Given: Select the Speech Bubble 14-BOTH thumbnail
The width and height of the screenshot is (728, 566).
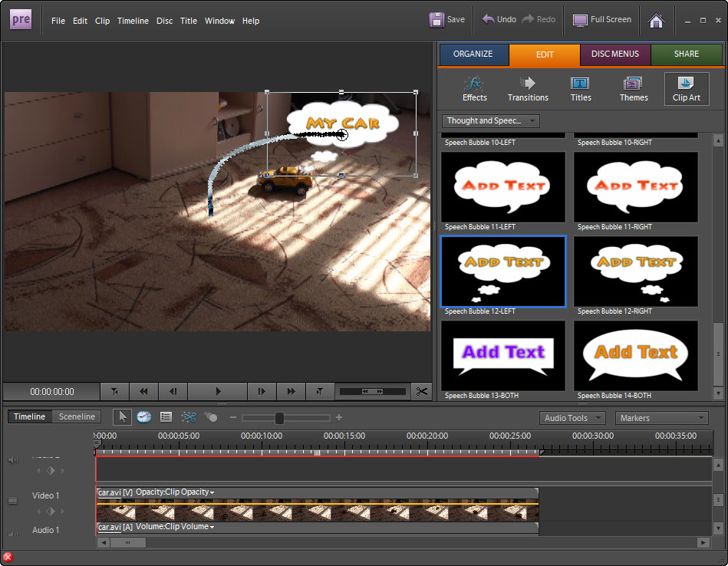Looking at the screenshot, I should (635, 355).
